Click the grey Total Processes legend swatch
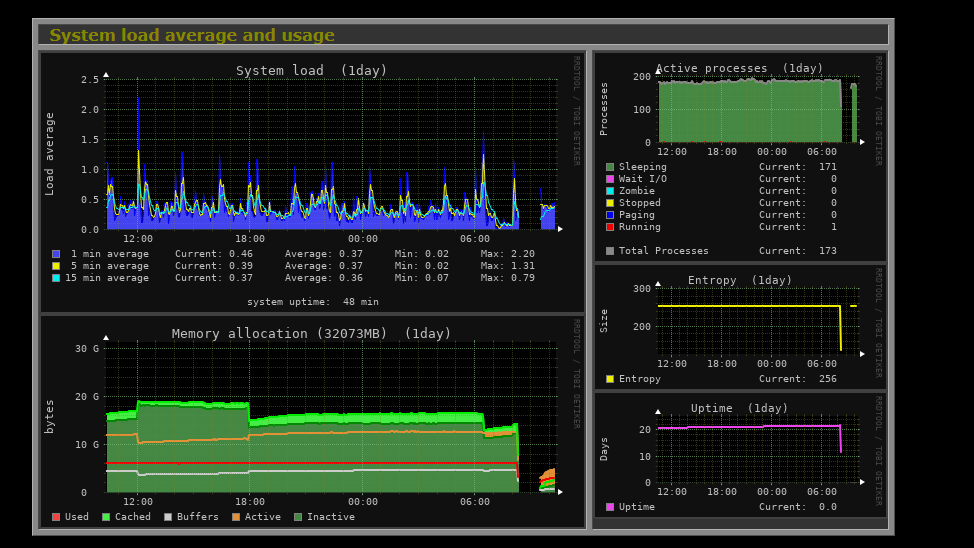The image size is (974, 548). [x=610, y=251]
